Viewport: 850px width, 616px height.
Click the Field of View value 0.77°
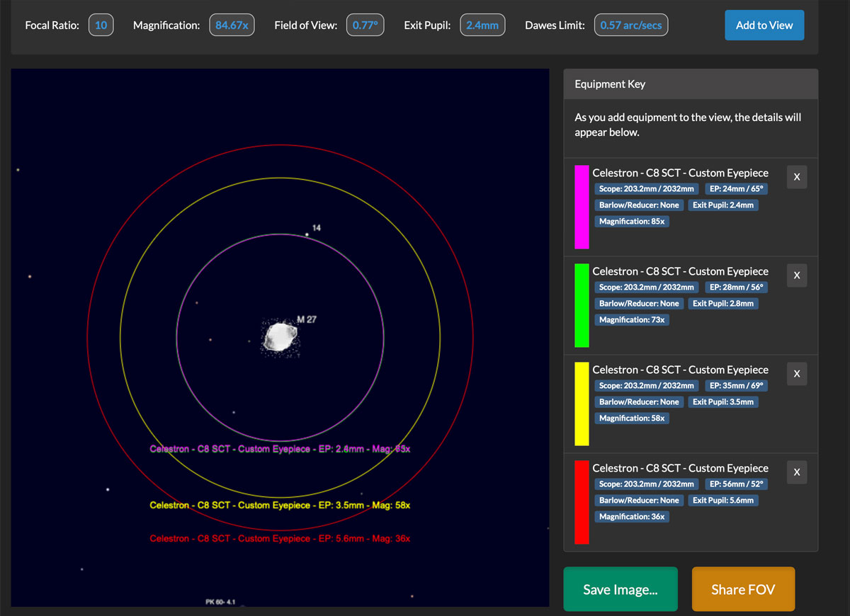[x=365, y=25]
